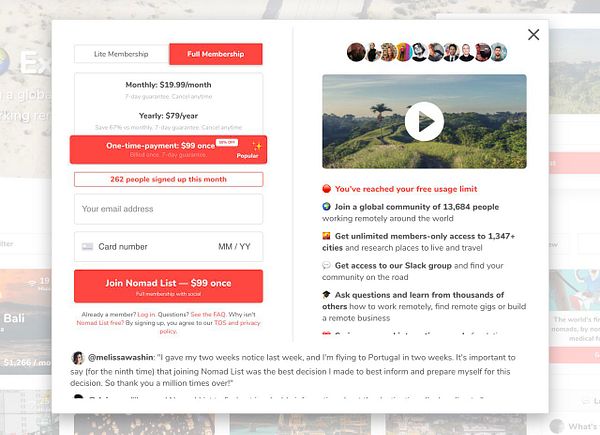The width and height of the screenshot is (600, 435).
Task: Click @melissawashin's profile avatar
Action: click(x=78, y=358)
